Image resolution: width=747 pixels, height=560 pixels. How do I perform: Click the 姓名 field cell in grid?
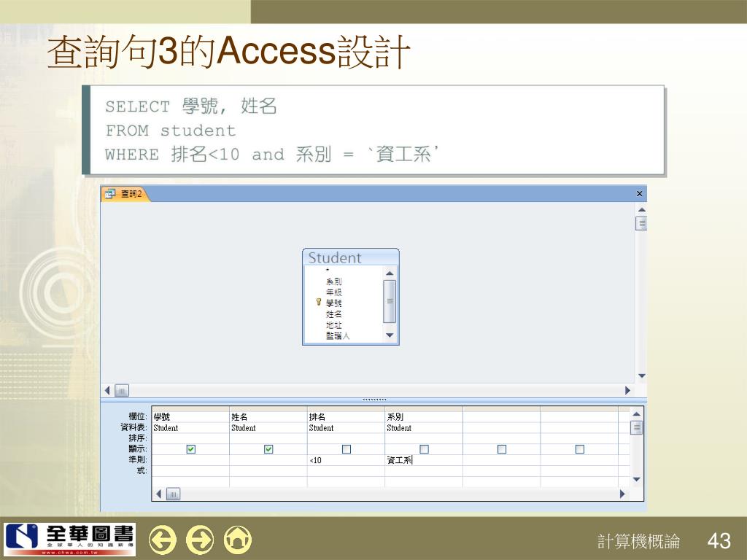click(268, 416)
